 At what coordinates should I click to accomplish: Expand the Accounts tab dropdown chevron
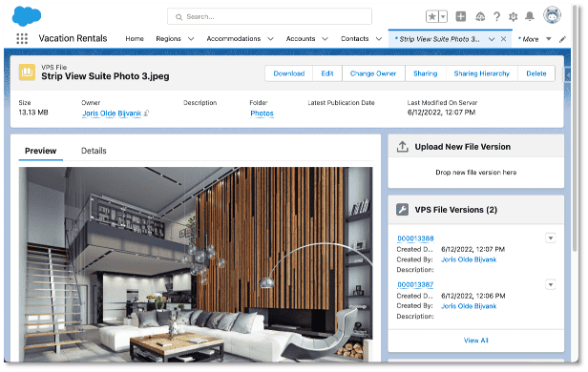pyautogui.click(x=325, y=39)
